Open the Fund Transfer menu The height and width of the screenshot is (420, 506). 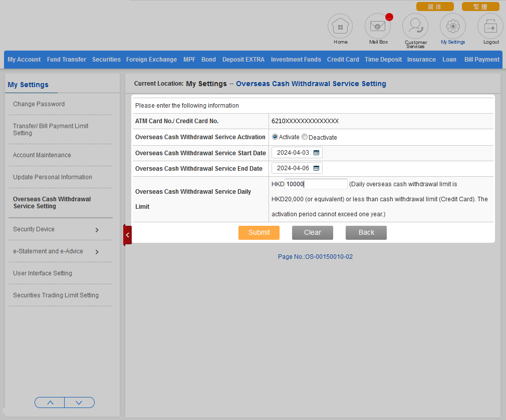[x=67, y=60]
